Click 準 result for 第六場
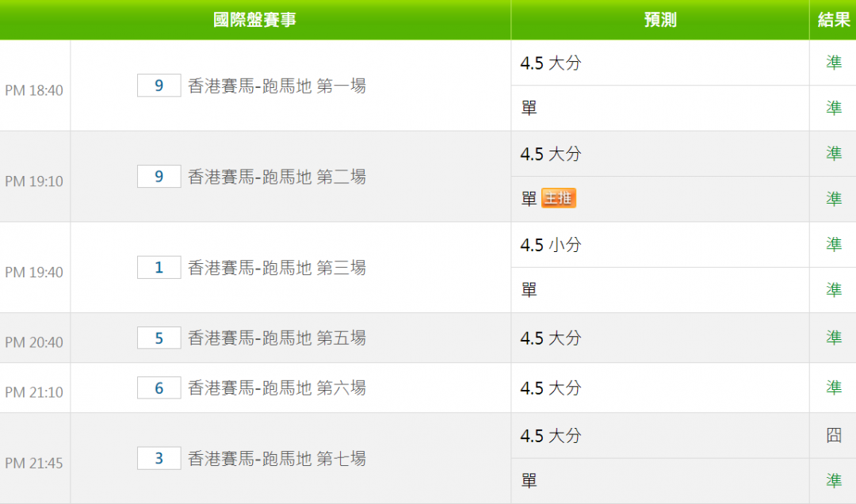 click(x=834, y=388)
